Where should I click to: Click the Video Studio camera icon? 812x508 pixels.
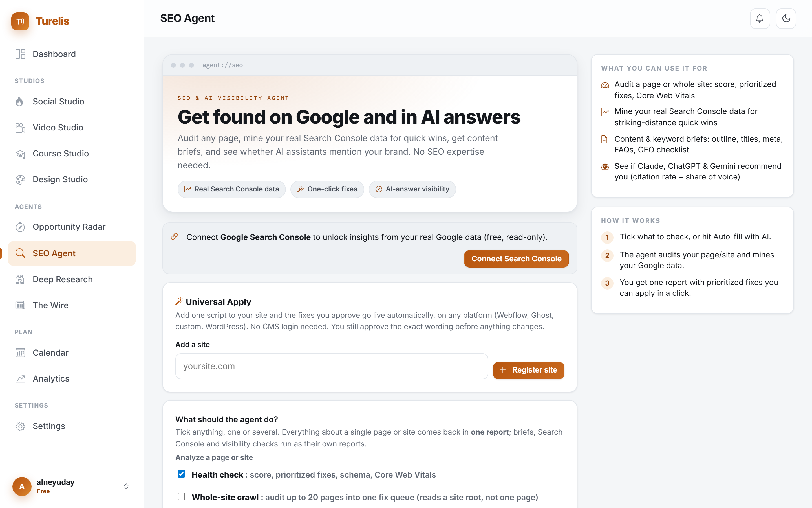20,128
